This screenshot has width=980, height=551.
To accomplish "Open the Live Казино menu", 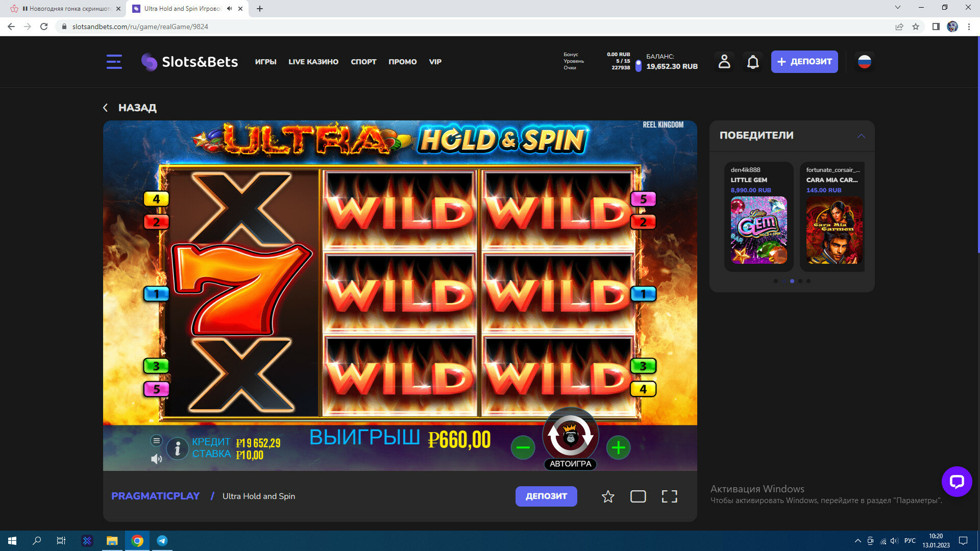I will (x=313, y=62).
